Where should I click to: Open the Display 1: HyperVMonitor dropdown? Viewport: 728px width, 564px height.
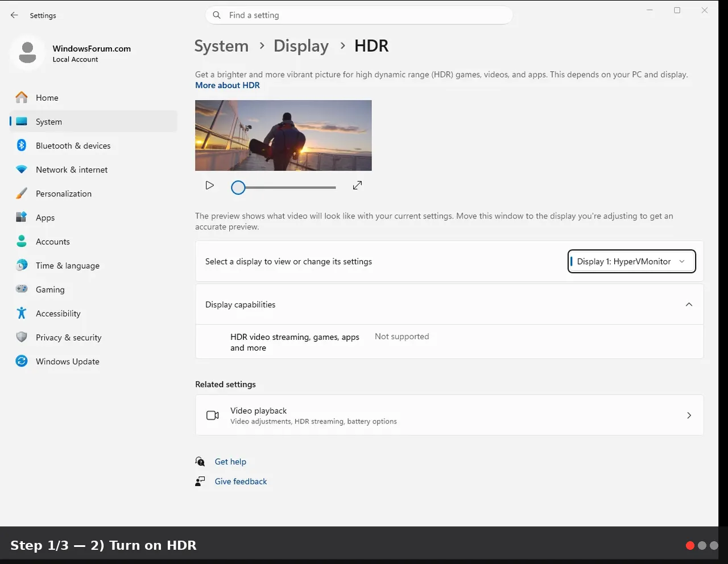point(631,261)
